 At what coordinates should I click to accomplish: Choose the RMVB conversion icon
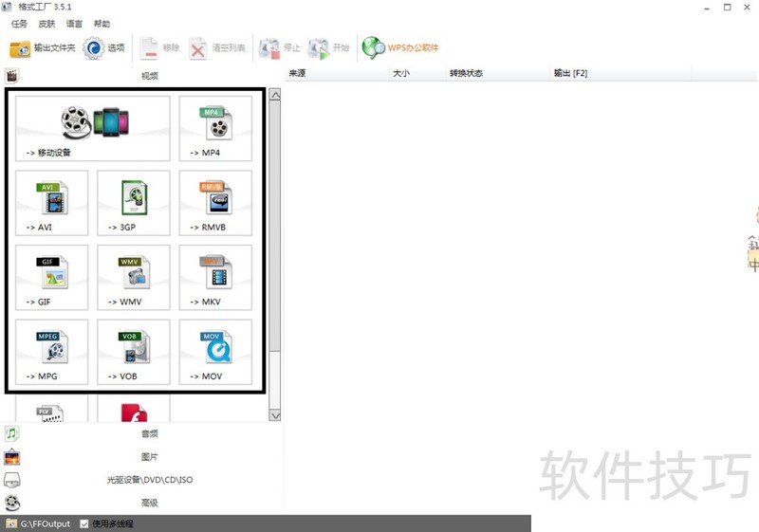pos(215,203)
